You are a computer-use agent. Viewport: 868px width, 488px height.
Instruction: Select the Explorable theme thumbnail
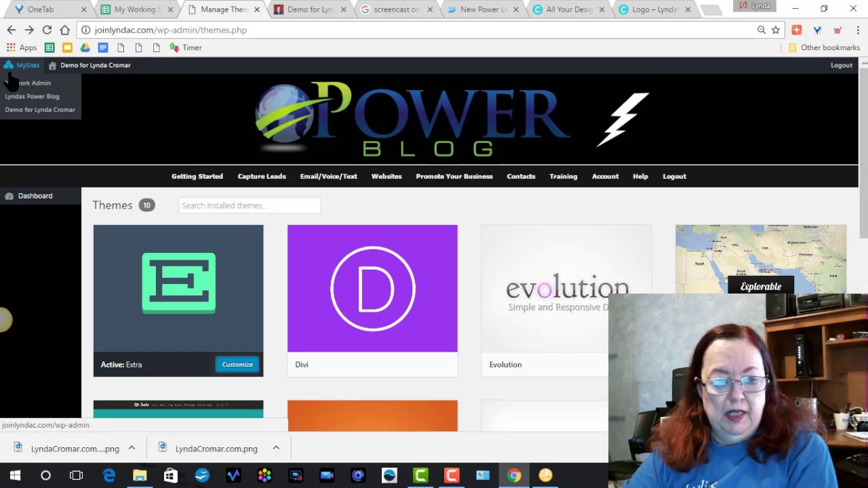point(761,259)
